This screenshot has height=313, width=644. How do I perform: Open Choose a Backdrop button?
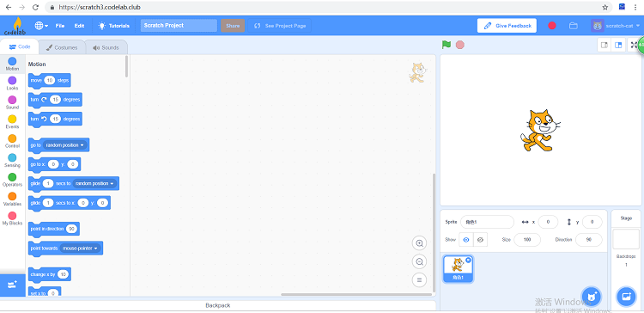tap(626, 296)
